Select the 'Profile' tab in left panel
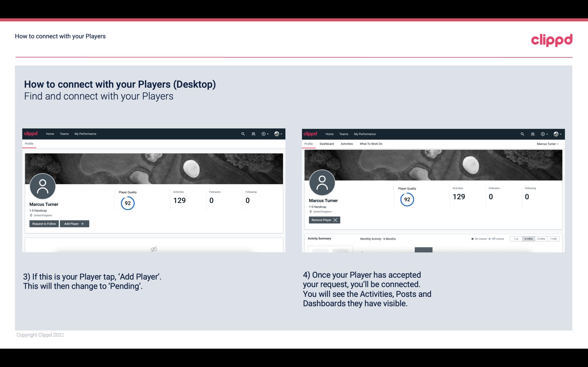Image resolution: width=588 pixels, height=367 pixels. tap(29, 144)
